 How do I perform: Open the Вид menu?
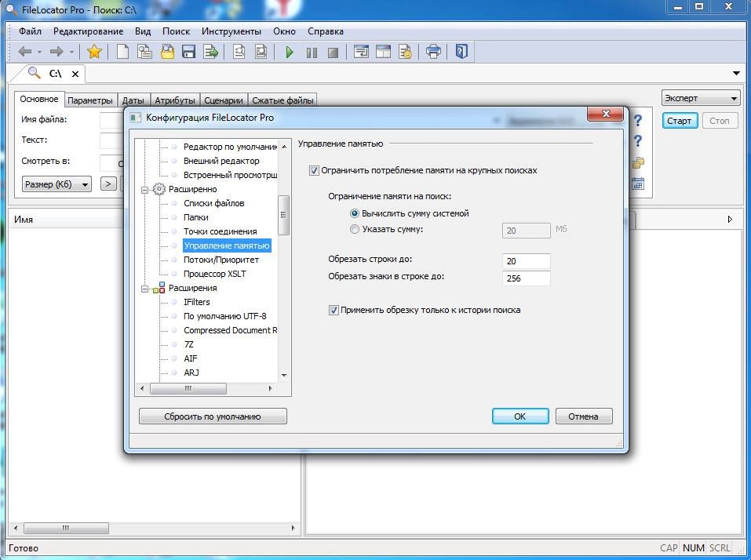point(143,31)
